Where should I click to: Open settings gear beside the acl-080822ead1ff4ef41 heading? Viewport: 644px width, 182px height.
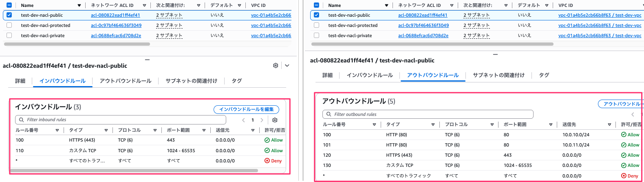[x=276, y=66]
